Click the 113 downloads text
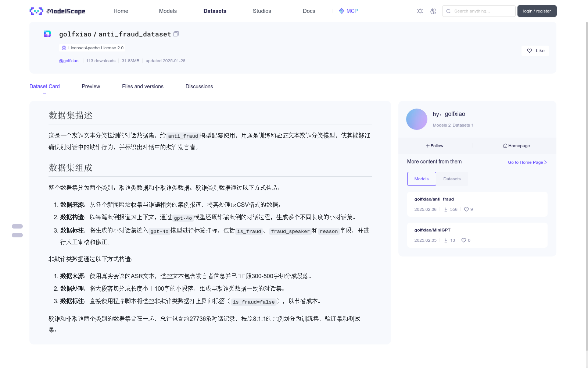The width and height of the screenshot is (588, 368). 101,61
